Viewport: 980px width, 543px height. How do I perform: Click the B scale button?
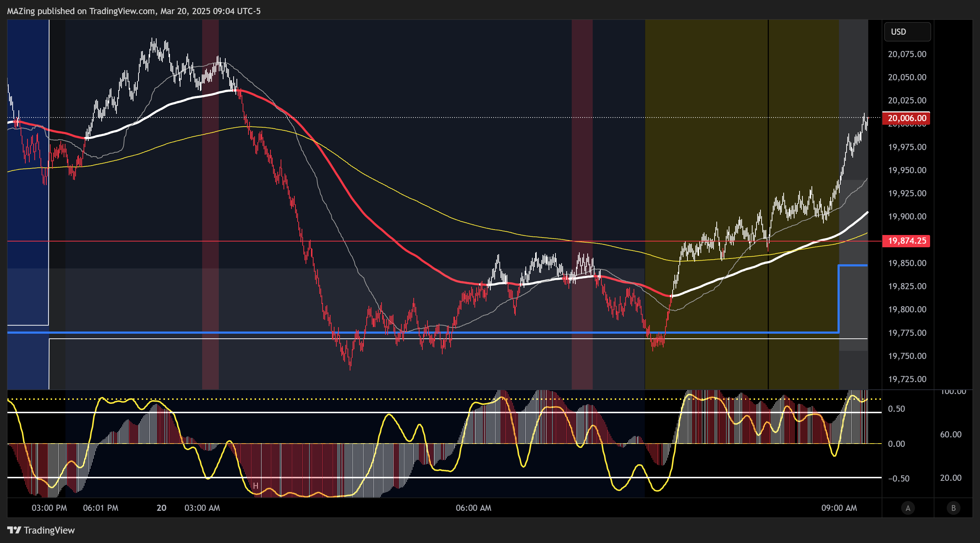(953, 508)
